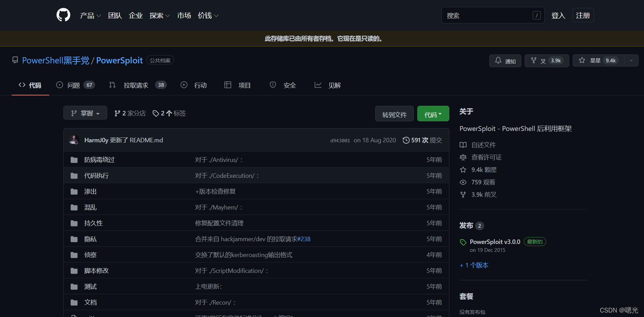The width and height of the screenshot is (644, 317).
Task: Open the 产品 dropdown menu
Action: coord(90,16)
